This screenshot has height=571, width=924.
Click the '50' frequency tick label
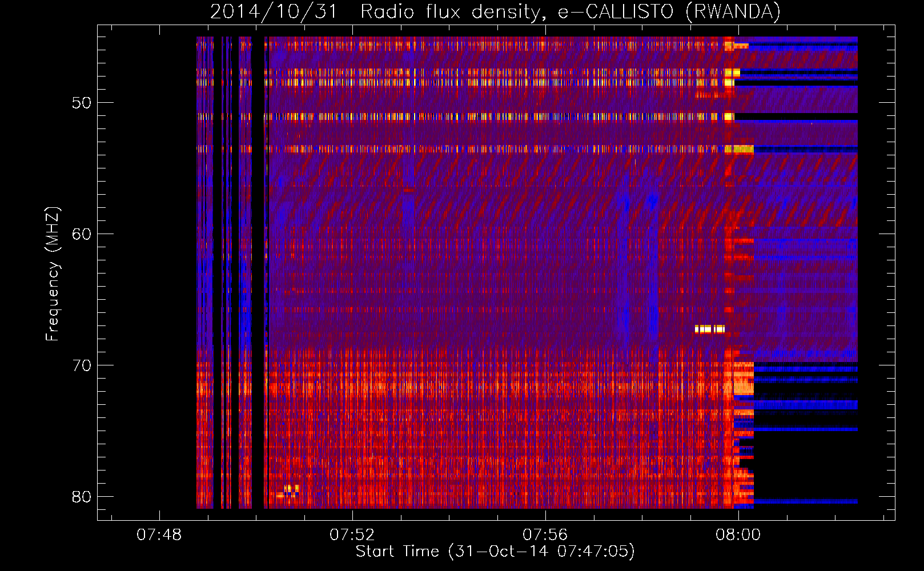point(82,103)
